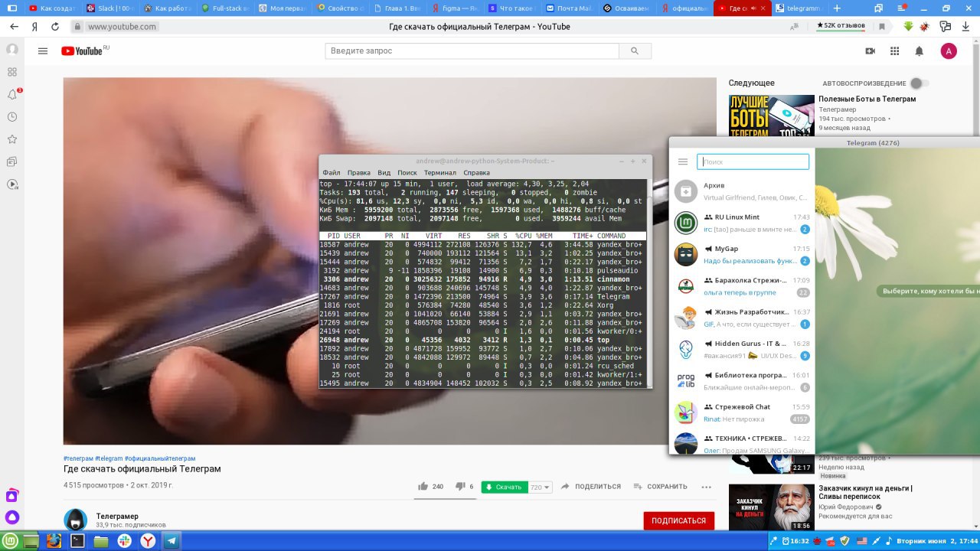Open the YouTube account avatar menu

click(949, 51)
